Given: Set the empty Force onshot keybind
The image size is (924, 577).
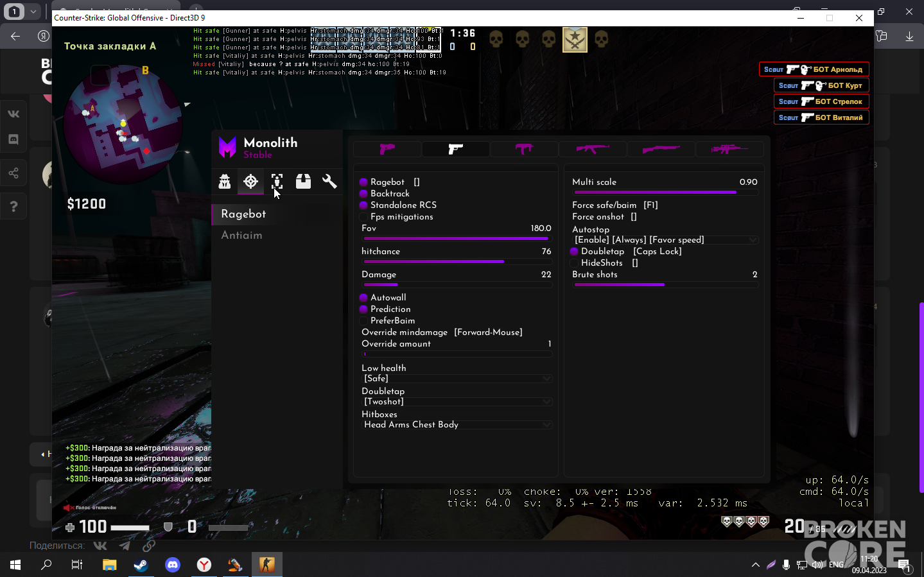Looking at the screenshot, I should 634,217.
